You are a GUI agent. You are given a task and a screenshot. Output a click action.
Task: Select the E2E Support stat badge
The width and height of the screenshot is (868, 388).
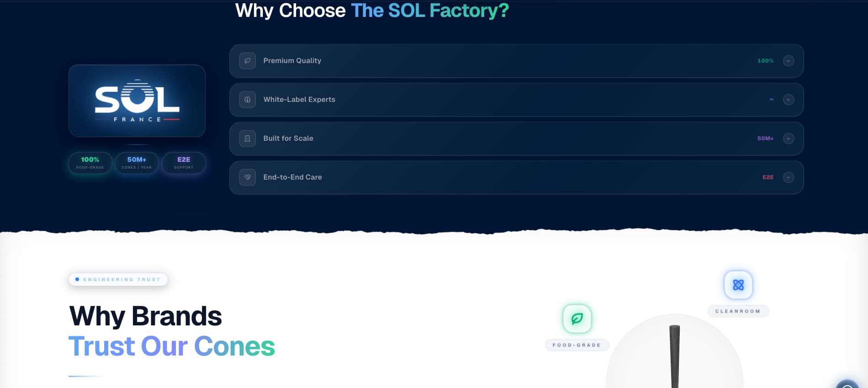[184, 163]
